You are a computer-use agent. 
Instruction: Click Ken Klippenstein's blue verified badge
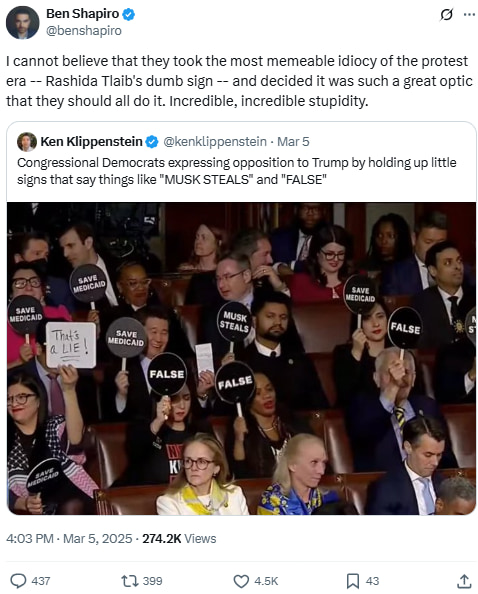tap(152, 142)
